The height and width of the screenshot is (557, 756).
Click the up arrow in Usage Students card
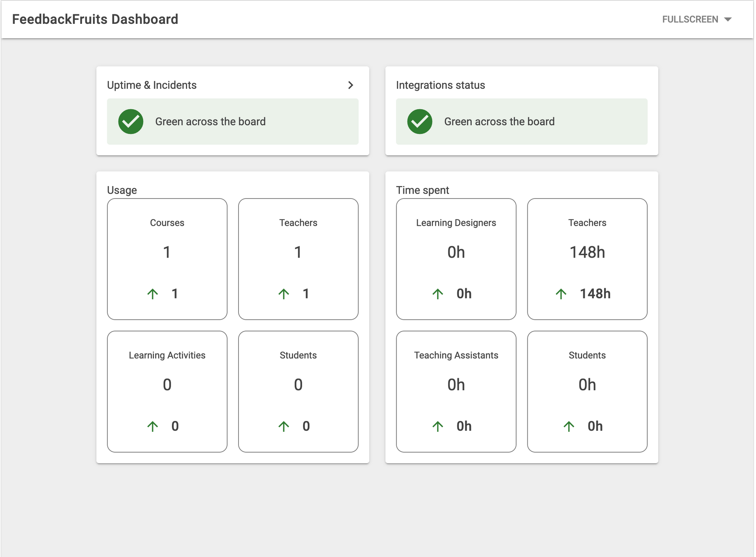[284, 426]
